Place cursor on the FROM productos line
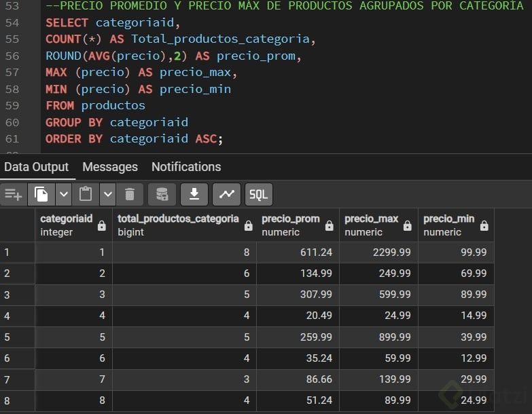 [95, 105]
